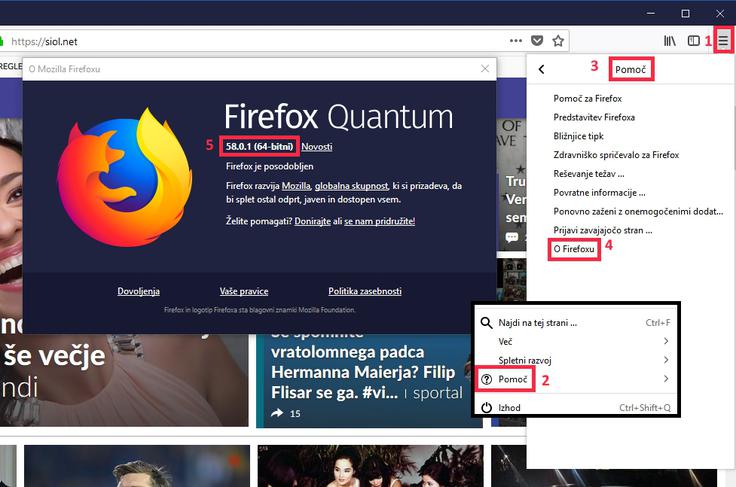Open Politika zasebnosti link

point(365,291)
